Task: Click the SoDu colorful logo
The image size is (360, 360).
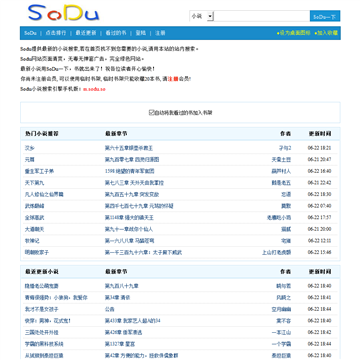Action: tap(64, 13)
